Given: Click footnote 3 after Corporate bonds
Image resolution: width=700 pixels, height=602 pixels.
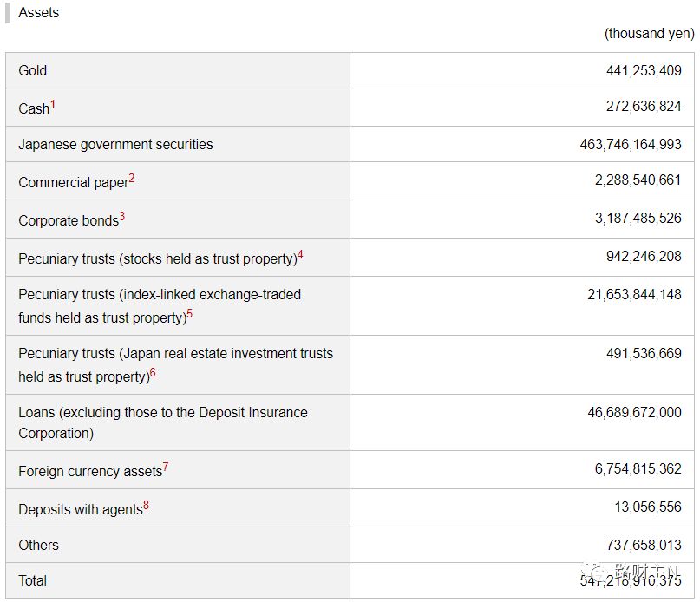Looking at the screenshot, I should (x=122, y=216).
